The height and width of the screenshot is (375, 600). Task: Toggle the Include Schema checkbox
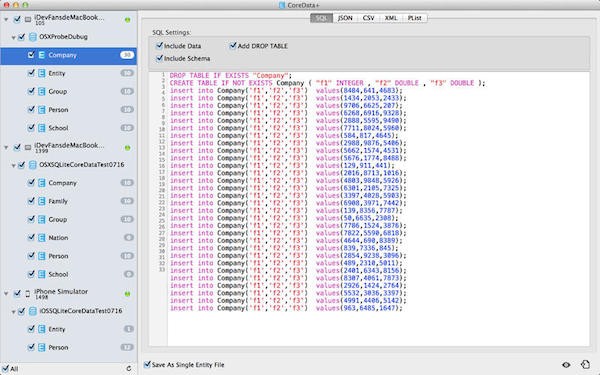tap(160, 58)
